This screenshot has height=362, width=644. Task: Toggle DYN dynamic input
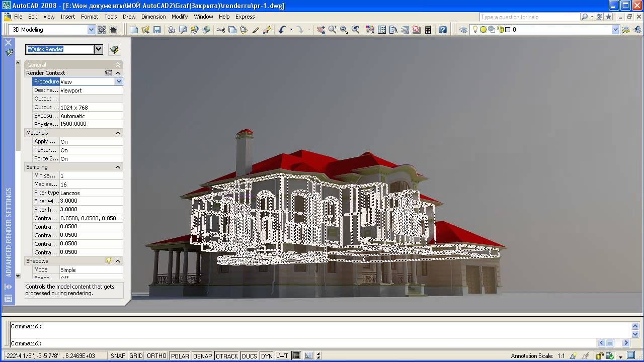(x=267, y=356)
